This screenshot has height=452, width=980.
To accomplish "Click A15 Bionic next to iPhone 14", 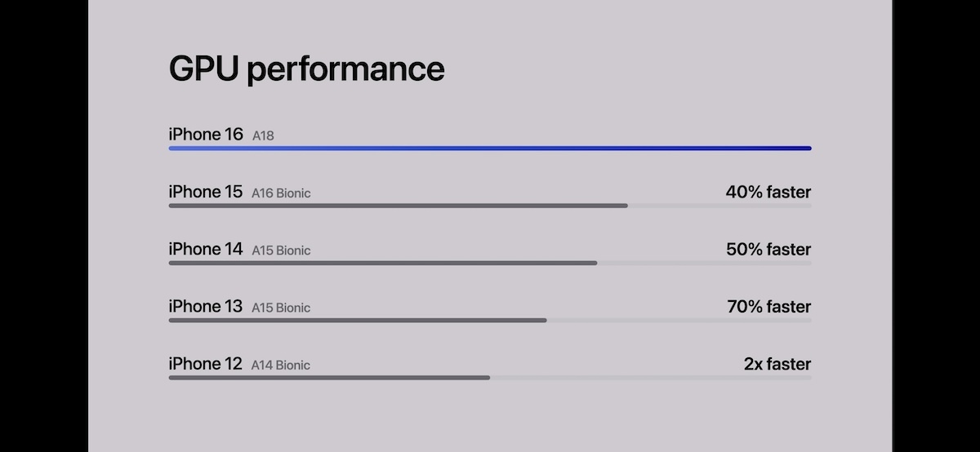I will (281, 250).
